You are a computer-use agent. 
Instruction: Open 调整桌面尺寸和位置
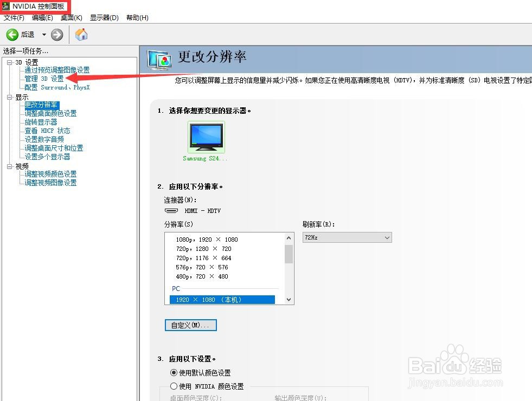click(x=54, y=148)
